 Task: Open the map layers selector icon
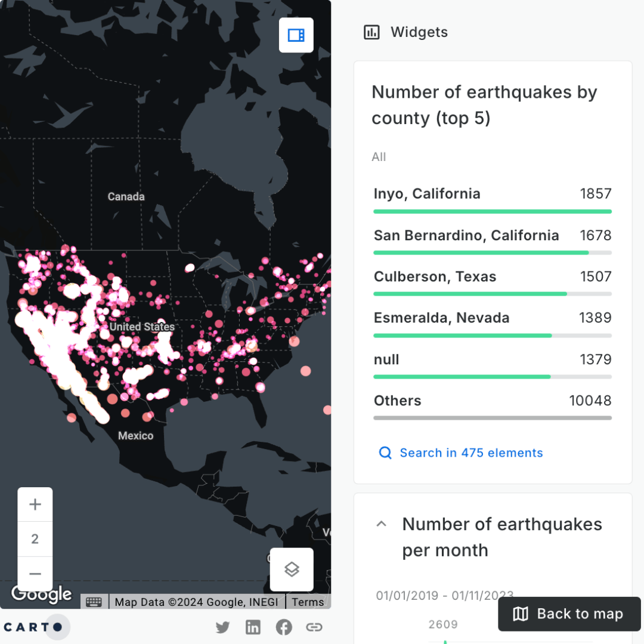[292, 569]
